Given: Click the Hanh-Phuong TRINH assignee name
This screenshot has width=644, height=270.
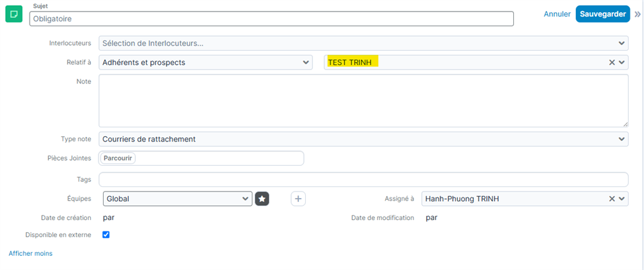Looking at the screenshot, I should [462, 199].
